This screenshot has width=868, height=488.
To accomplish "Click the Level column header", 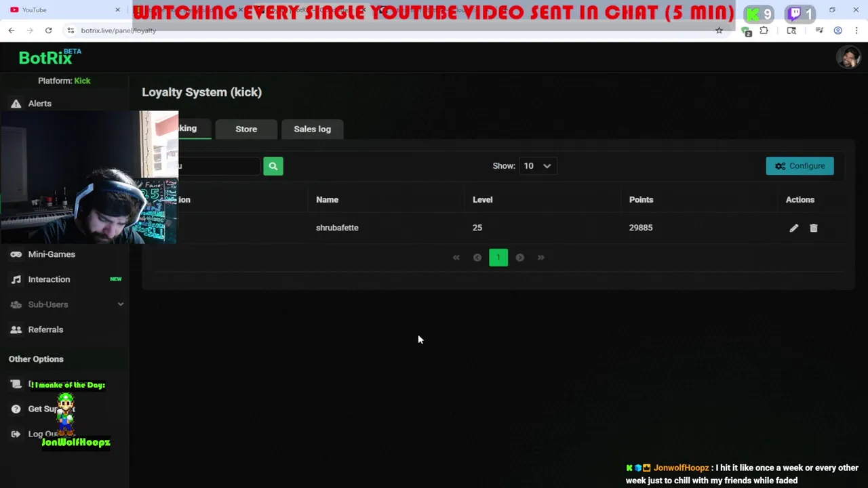I will coord(482,200).
